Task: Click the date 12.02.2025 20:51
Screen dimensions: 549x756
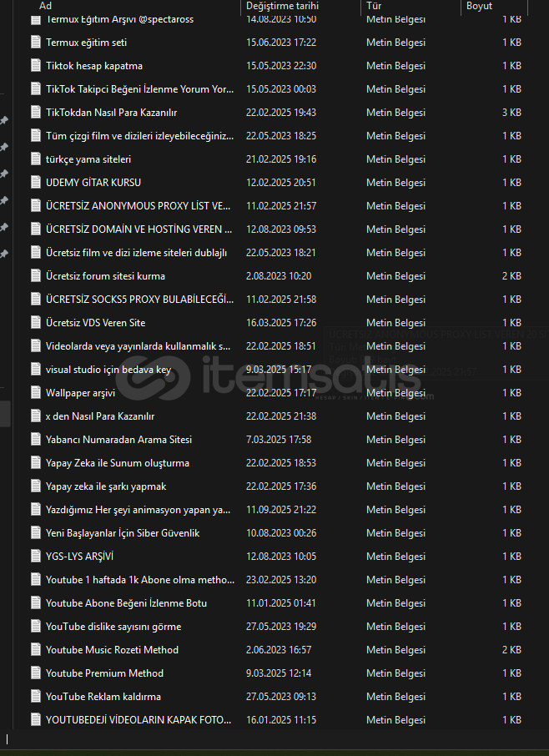Action: 281,182
